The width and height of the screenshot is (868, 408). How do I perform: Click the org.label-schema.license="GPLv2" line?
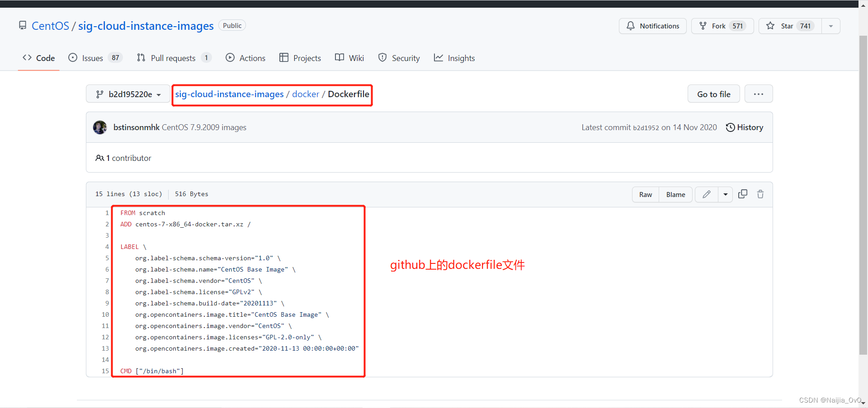coord(198,292)
